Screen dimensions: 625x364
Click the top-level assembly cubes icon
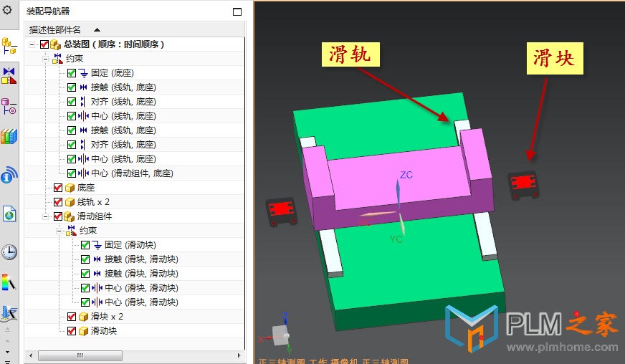pos(55,44)
